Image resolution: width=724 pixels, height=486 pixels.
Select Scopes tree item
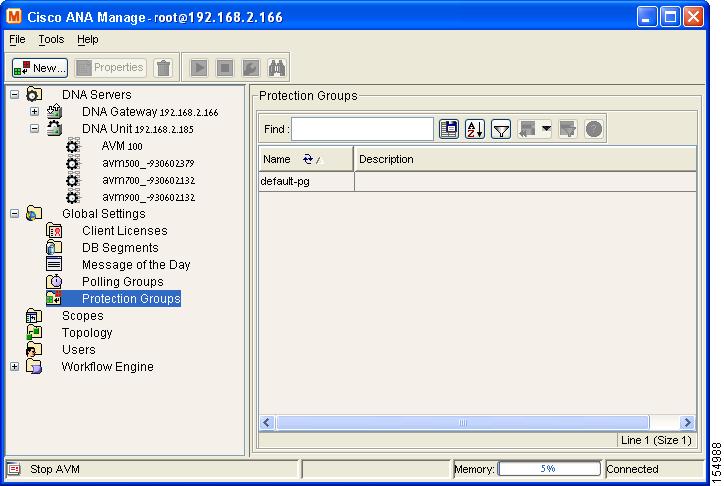pos(83,316)
